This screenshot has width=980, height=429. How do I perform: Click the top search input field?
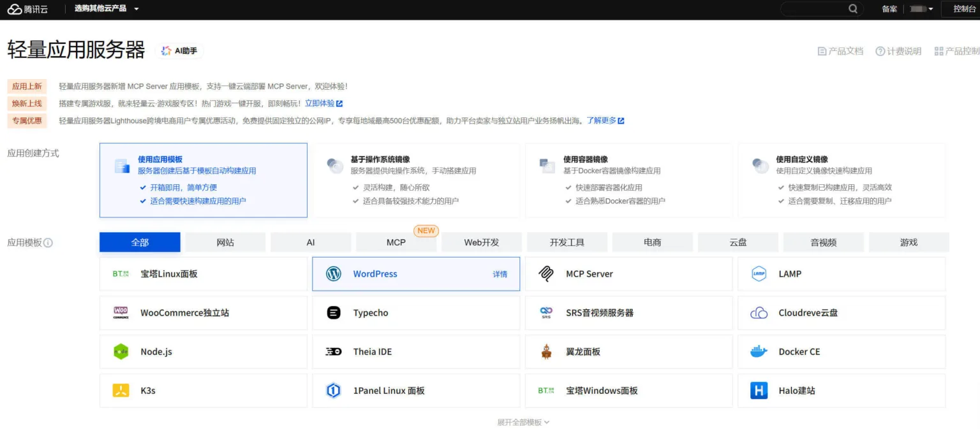click(821, 9)
